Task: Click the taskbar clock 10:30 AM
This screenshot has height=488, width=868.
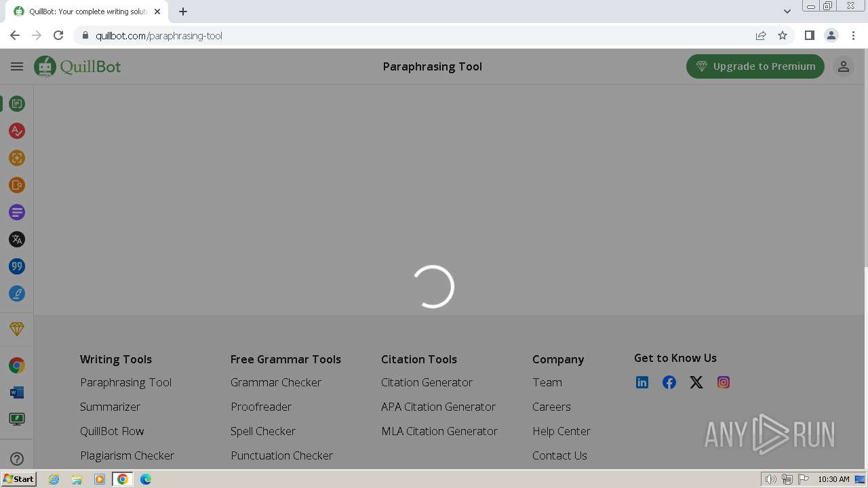Action: pos(833,479)
